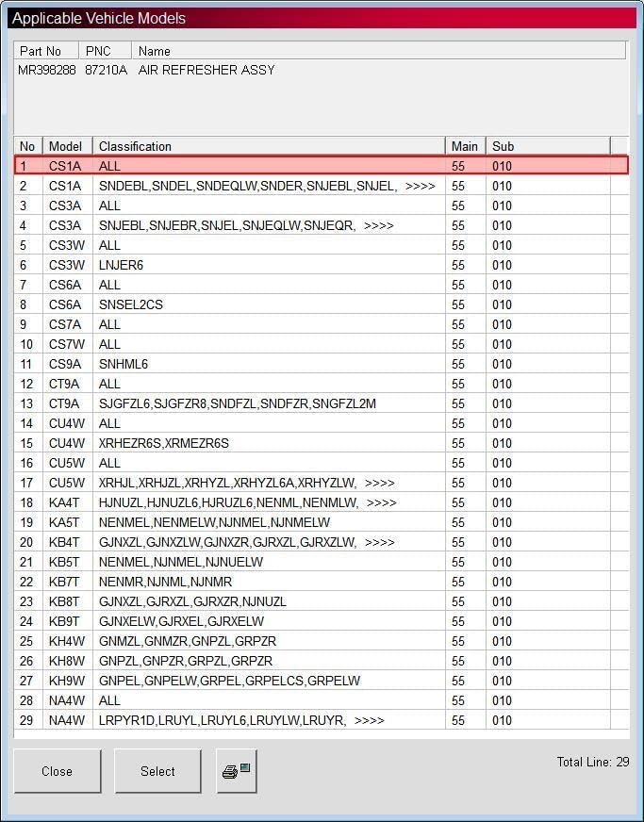Select the KH4W model row

click(x=321, y=641)
